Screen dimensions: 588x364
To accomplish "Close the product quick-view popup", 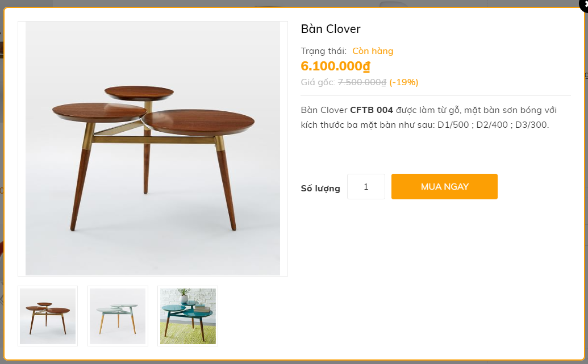I will click(x=585, y=5).
